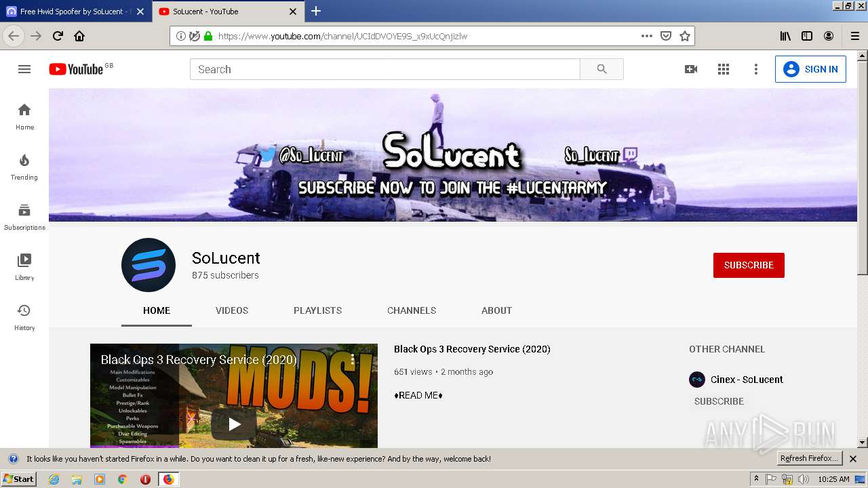Open Chrome from the taskbar

(123, 479)
